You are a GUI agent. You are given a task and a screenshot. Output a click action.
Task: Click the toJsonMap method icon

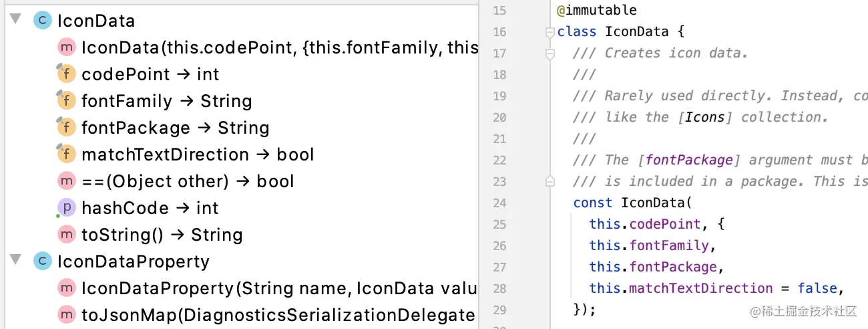pos(67,315)
